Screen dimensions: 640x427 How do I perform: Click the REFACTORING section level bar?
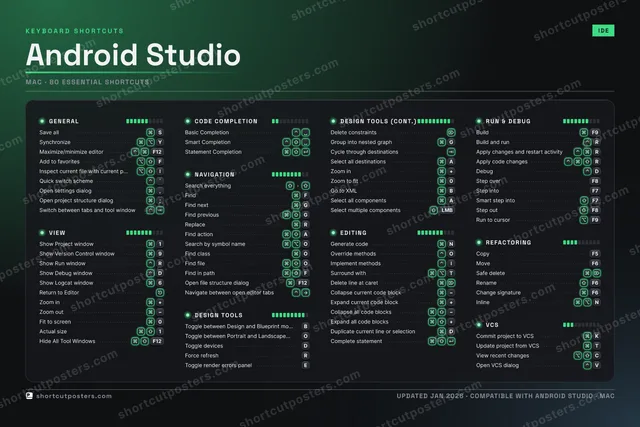coord(581,242)
